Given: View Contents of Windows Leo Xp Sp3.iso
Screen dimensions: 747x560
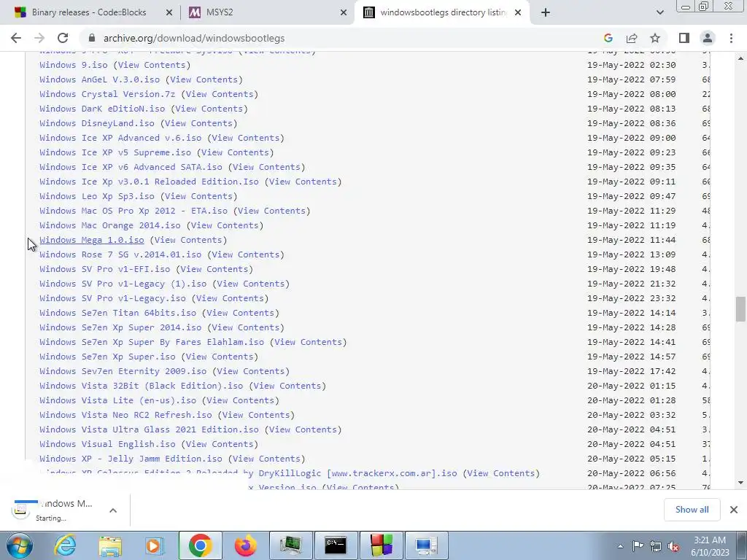Looking at the screenshot, I should click(x=198, y=196).
